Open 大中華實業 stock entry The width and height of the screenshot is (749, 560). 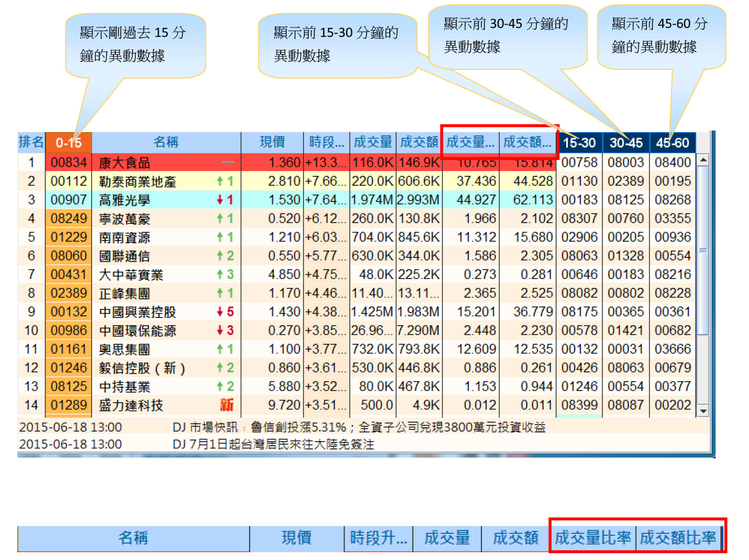(131, 275)
